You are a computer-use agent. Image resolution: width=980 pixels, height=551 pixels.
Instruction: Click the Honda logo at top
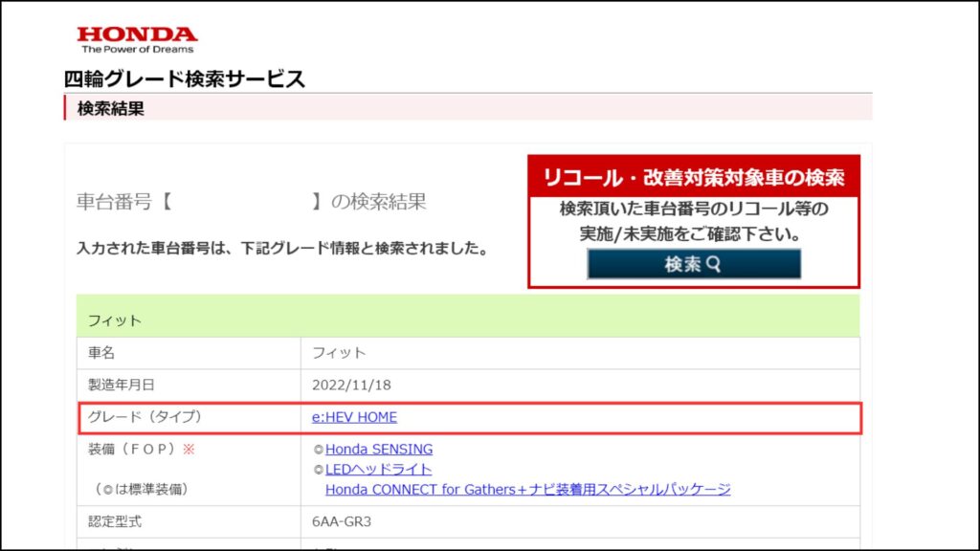(137, 39)
